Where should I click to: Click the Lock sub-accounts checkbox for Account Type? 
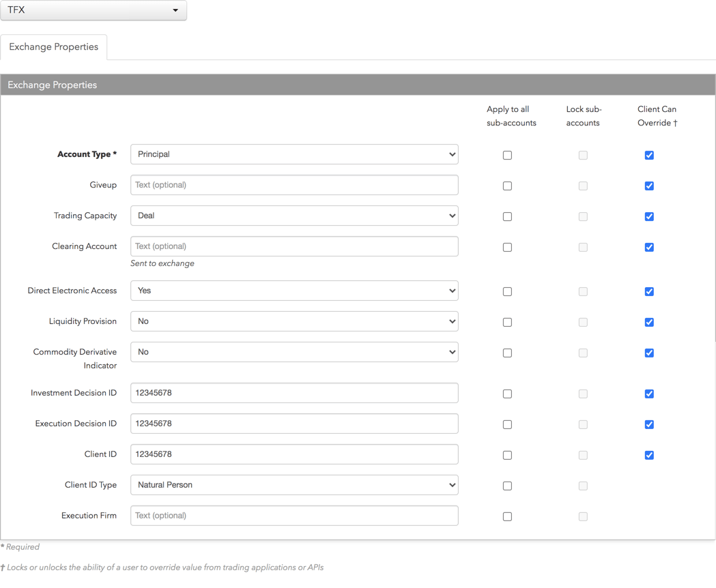tap(583, 156)
